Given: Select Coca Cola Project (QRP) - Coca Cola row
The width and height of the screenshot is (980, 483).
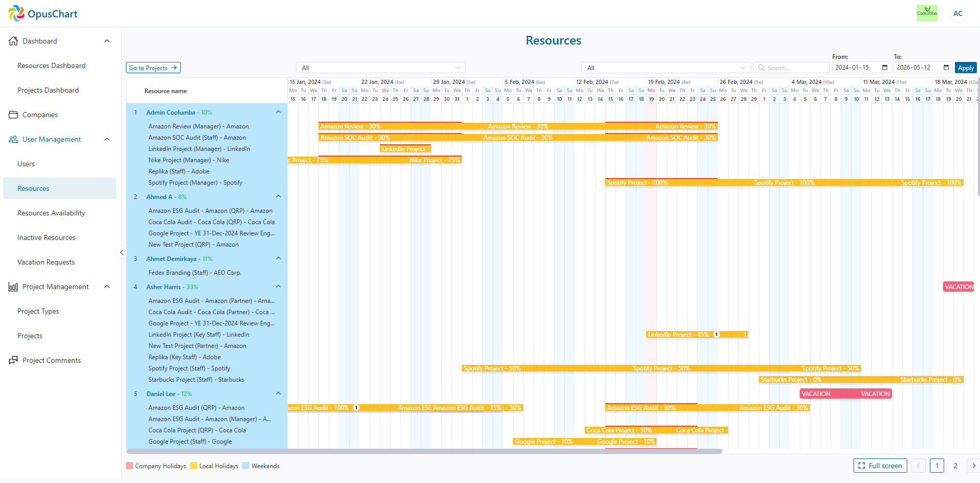Looking at the screenshot, I should tap(207, 430).
